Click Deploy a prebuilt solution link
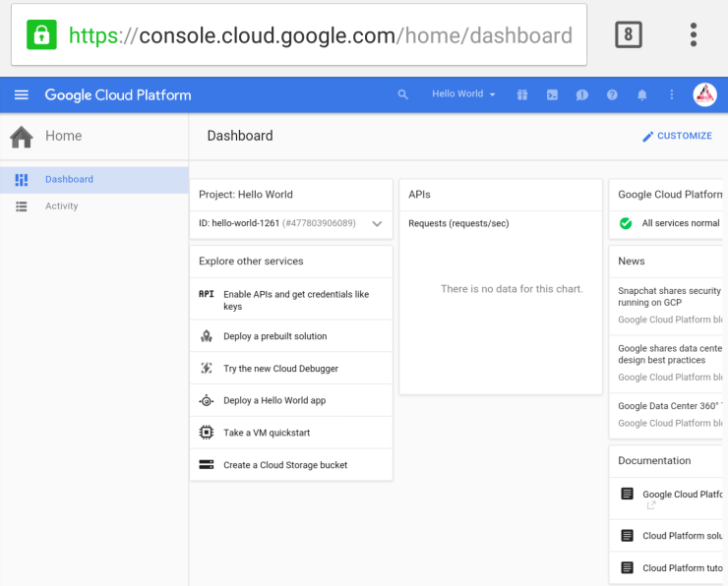This screenshot has height=586, width=728. [274, 336]
